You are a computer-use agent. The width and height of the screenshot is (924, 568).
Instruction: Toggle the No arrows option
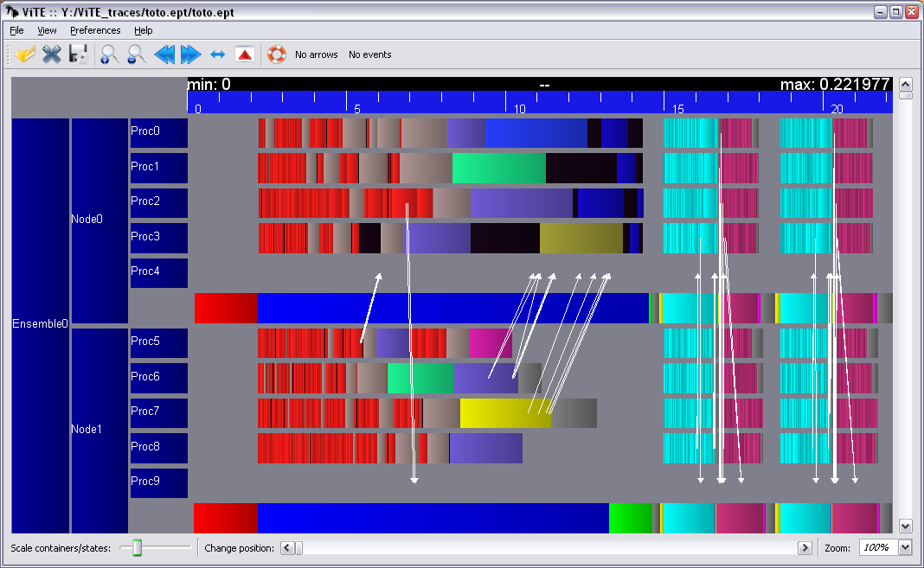(x=316, y=54)
